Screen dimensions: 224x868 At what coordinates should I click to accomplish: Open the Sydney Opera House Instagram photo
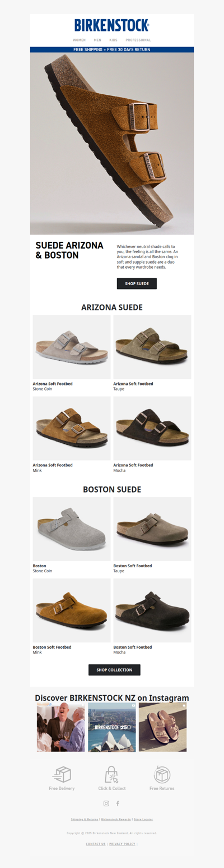(112, 727)
